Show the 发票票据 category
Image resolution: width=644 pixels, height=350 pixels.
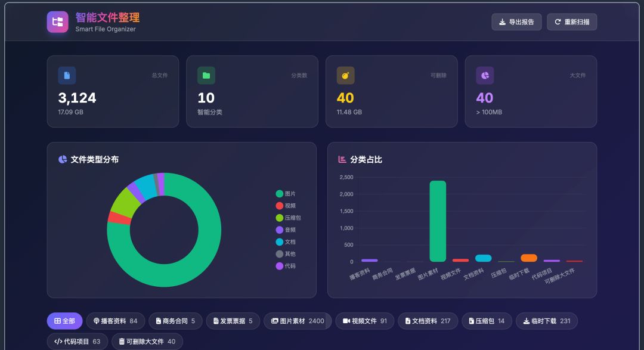click(233, 321)
